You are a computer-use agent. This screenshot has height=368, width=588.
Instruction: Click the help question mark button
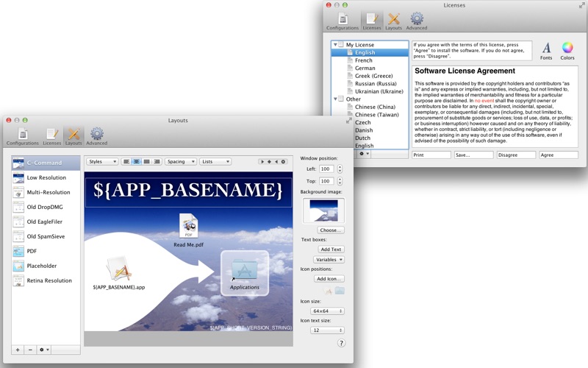coord(341,343)
